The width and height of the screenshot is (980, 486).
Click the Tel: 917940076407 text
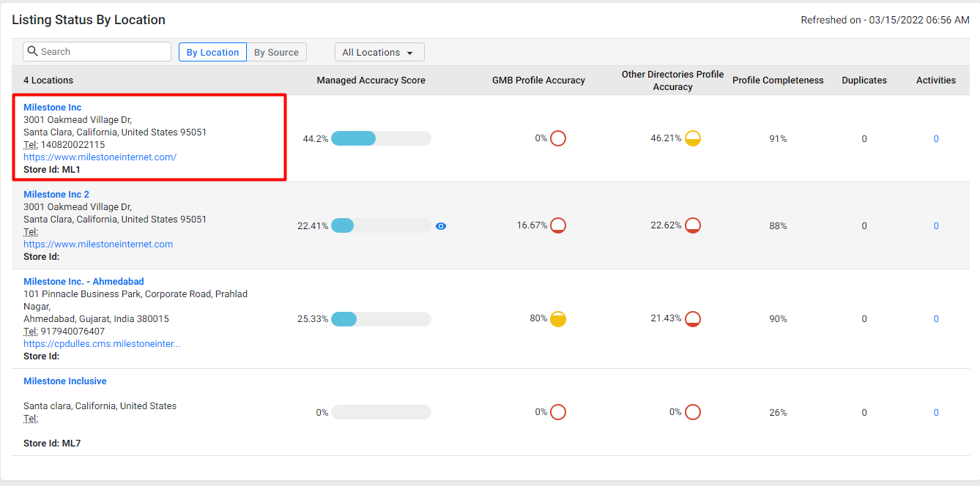64,332
